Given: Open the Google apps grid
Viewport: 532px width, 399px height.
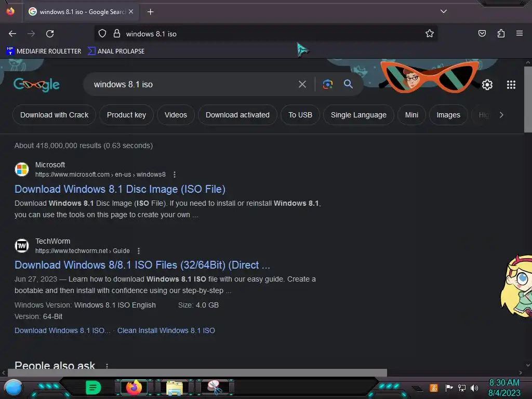Looking at the screenshot, I should click(511, 85).
